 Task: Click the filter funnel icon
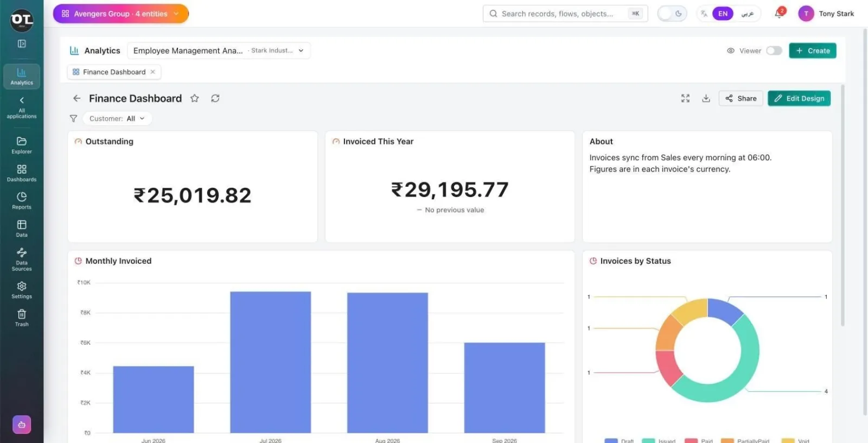point(73,118)
